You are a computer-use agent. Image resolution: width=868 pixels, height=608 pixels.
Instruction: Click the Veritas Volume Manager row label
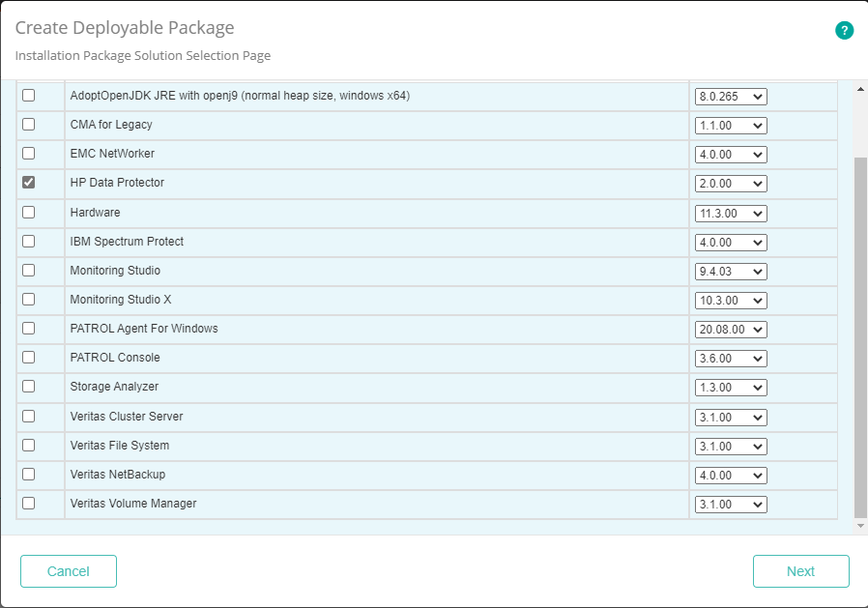(133, 504)
